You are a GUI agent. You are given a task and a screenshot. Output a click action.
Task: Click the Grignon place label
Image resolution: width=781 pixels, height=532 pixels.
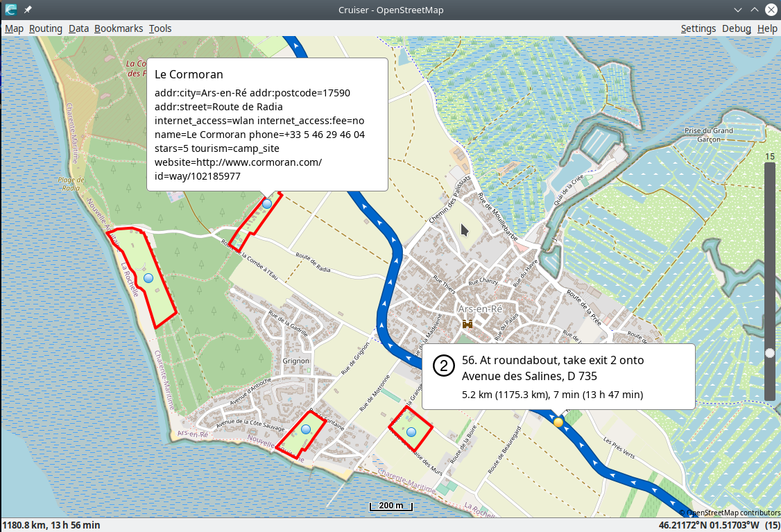(x=296, y=361)
